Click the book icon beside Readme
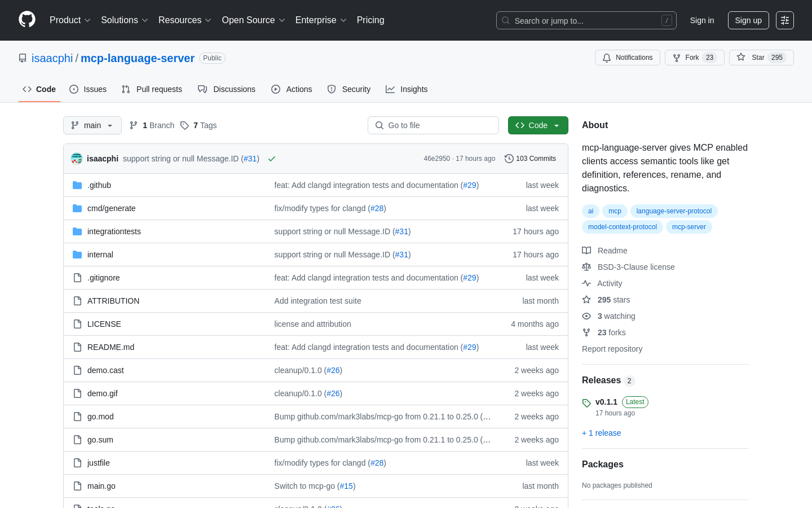Image resolution: width=812 pixels, height=508 pixels. (x=586, y=251)
